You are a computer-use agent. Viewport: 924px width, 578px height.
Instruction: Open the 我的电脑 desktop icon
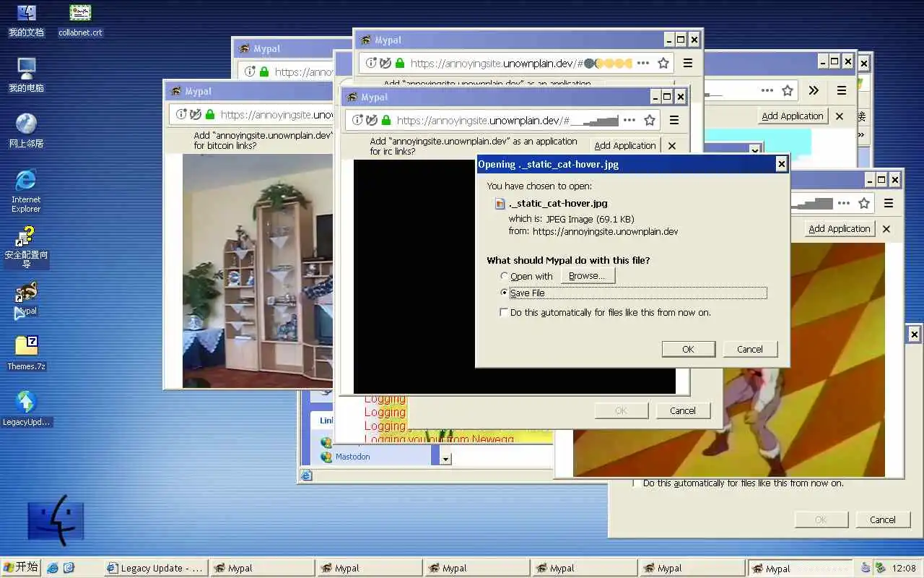pos(26,75)
